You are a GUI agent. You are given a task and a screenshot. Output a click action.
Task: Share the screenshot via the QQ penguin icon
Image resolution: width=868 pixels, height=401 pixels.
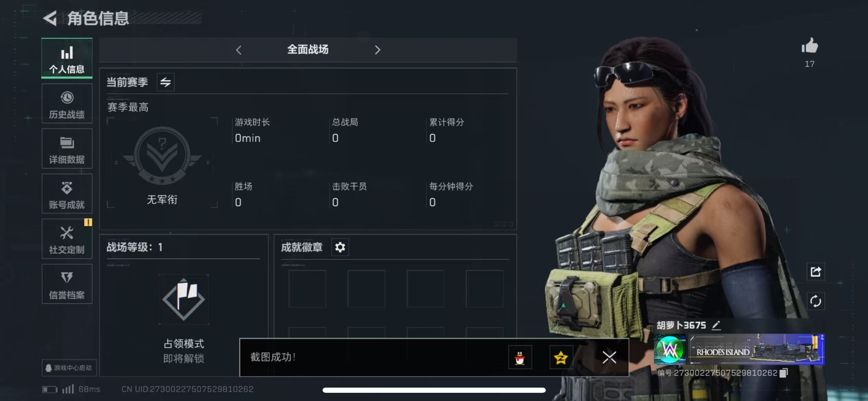pos(520,358)
